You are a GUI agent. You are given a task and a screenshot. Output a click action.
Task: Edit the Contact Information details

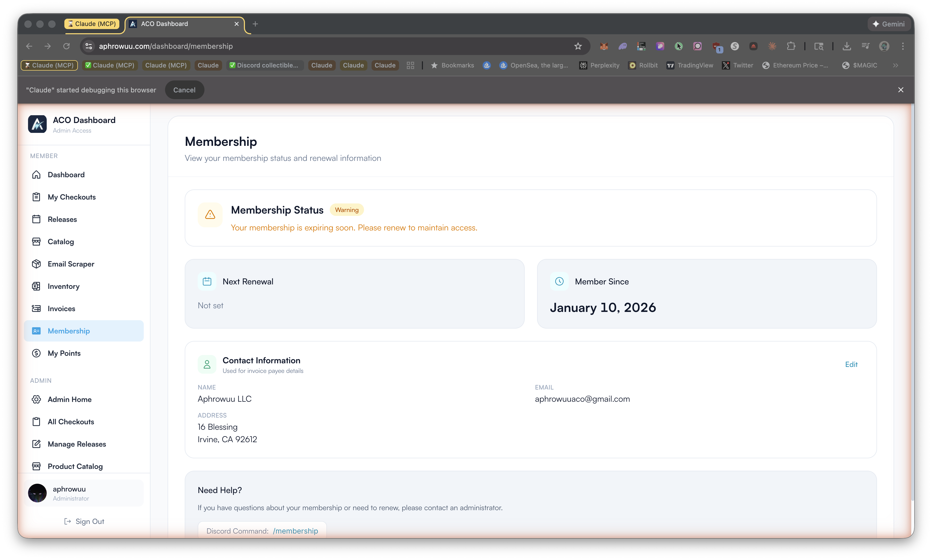coord(851,365)
